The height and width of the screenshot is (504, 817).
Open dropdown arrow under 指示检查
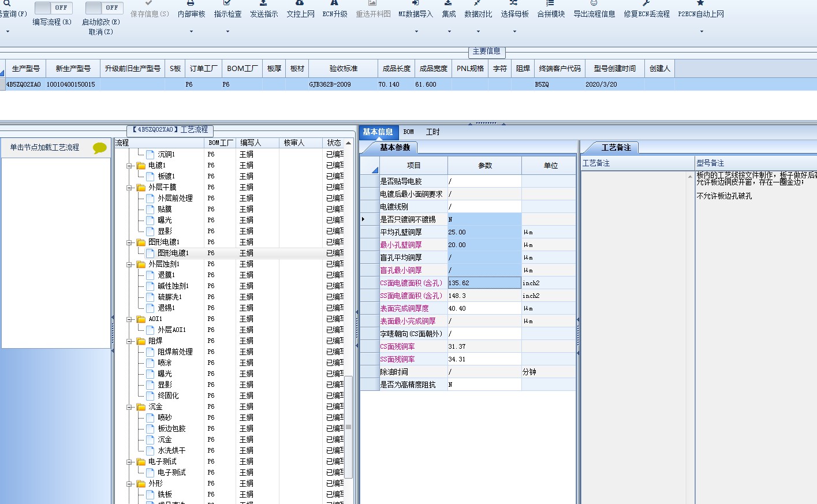[227, 31]
